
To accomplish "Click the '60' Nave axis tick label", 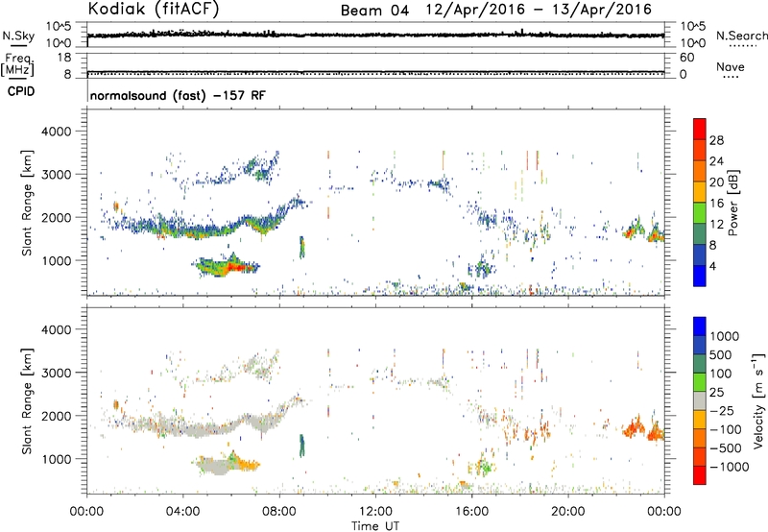I will [x=686, y=58].
